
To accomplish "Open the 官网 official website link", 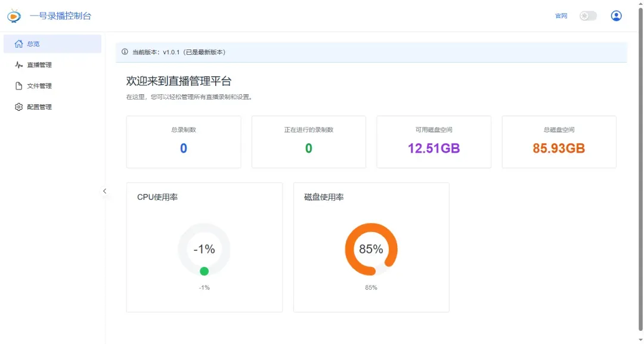I will (x=561, y=16).
